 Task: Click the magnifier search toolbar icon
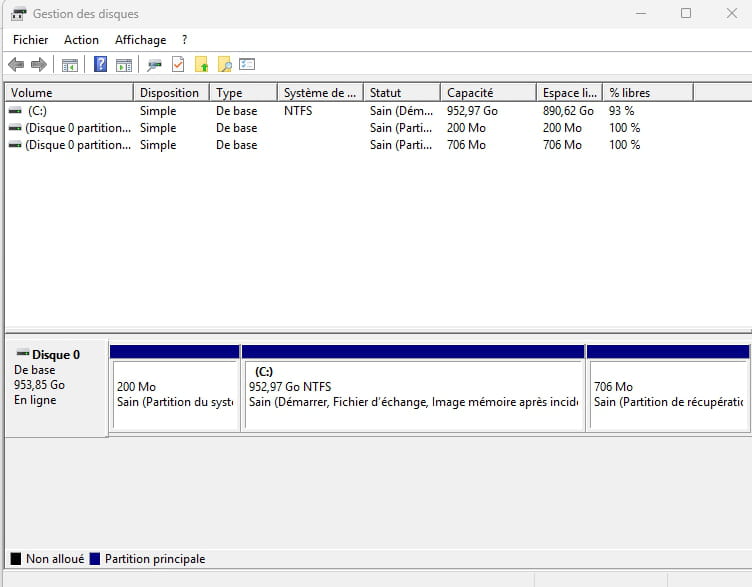[x=225, y=65]
